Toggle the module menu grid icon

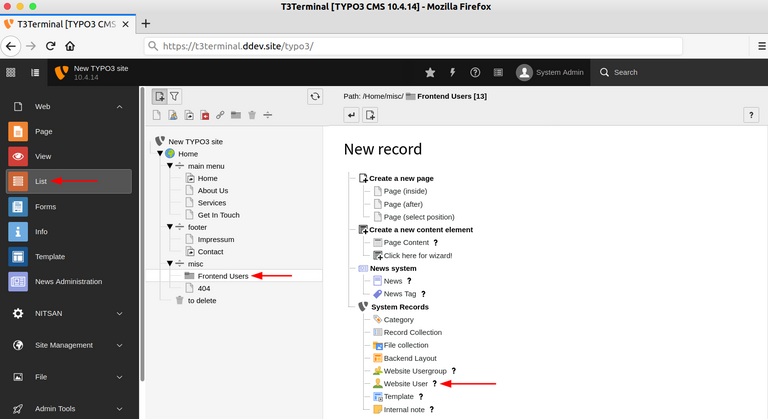pos(11,72)
